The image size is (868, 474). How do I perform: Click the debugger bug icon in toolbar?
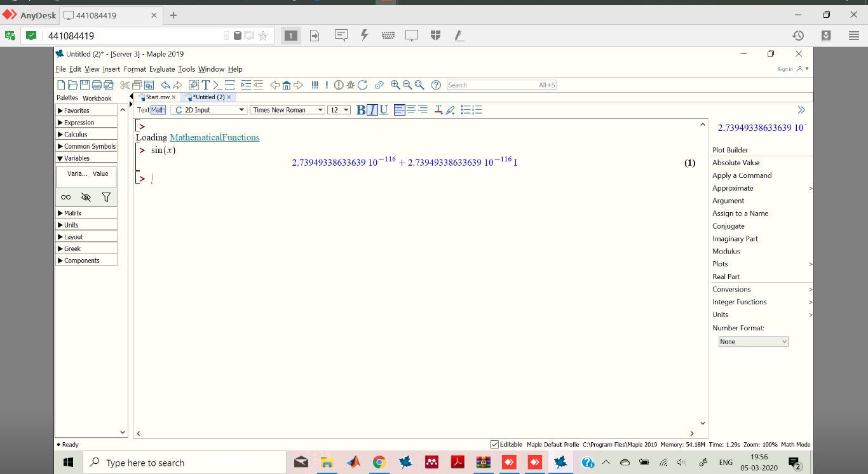[x=350, y=85]
